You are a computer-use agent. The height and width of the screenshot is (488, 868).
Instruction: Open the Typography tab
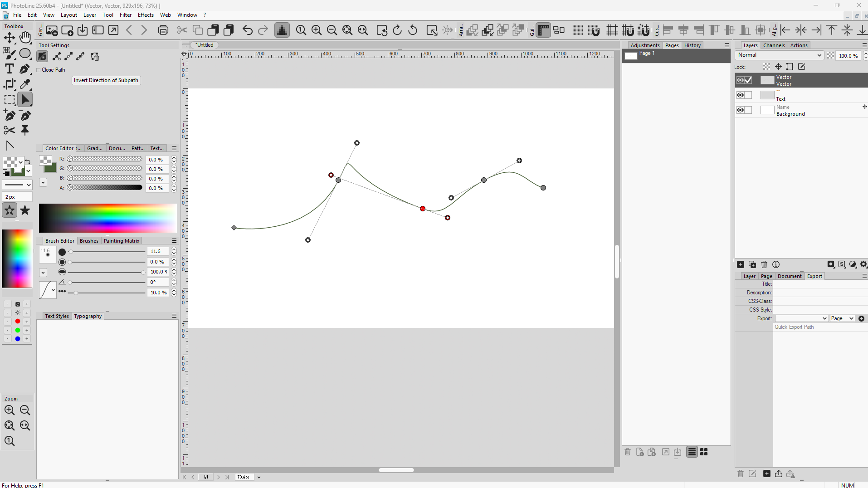pyautogui.click(x=88, y=316)
